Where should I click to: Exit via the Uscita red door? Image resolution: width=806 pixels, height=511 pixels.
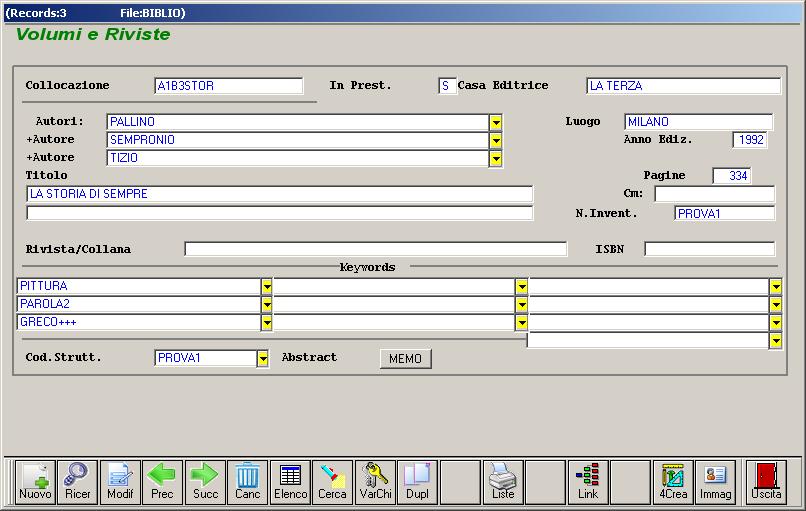click(x=766, y=482)
